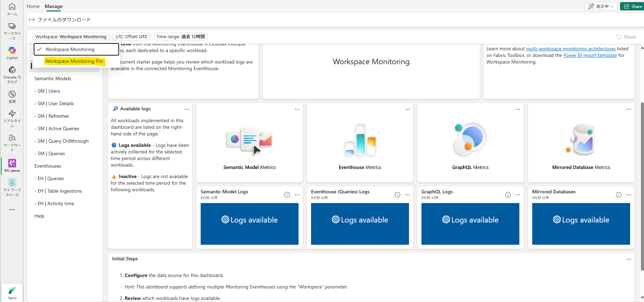Click the Share button

click(x=633, y=6)
